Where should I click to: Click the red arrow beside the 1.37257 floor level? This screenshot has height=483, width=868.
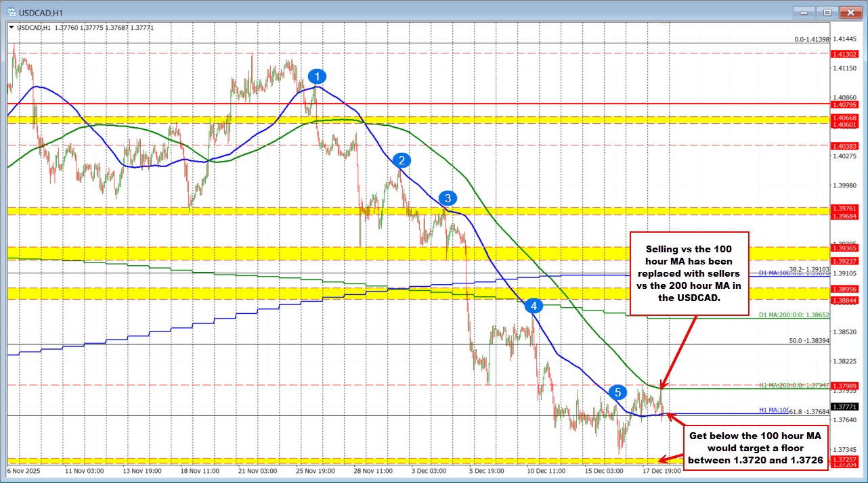(670, 459)
